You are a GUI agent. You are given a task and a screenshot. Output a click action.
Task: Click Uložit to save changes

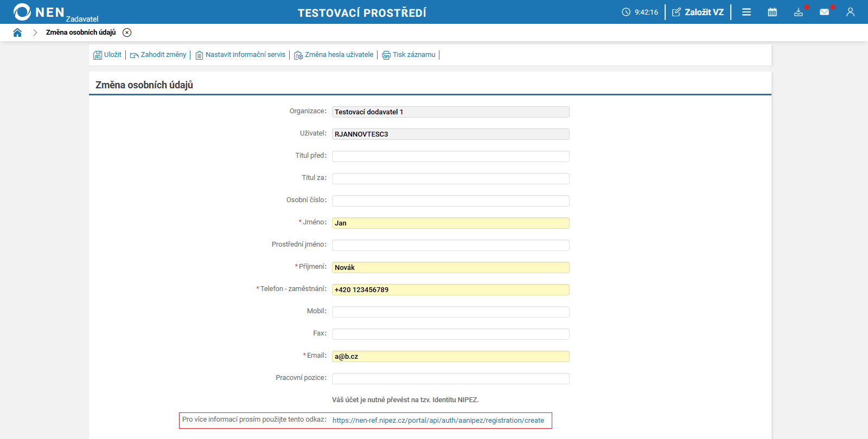tap(107, 55)
